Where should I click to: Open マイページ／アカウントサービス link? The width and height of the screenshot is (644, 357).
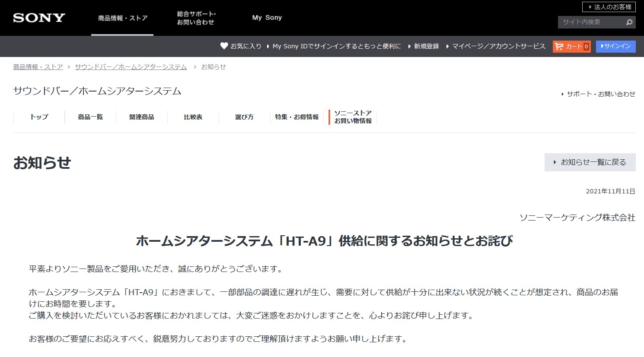(x=499, y=46)
